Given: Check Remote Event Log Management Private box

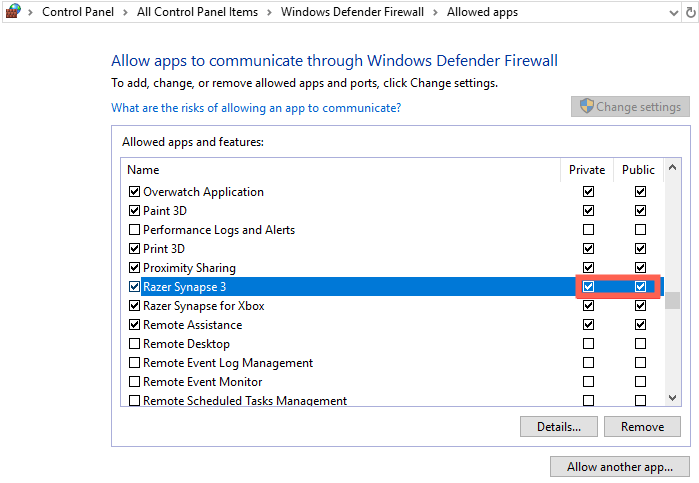Looking at the screenshot, I should (588, 363).
